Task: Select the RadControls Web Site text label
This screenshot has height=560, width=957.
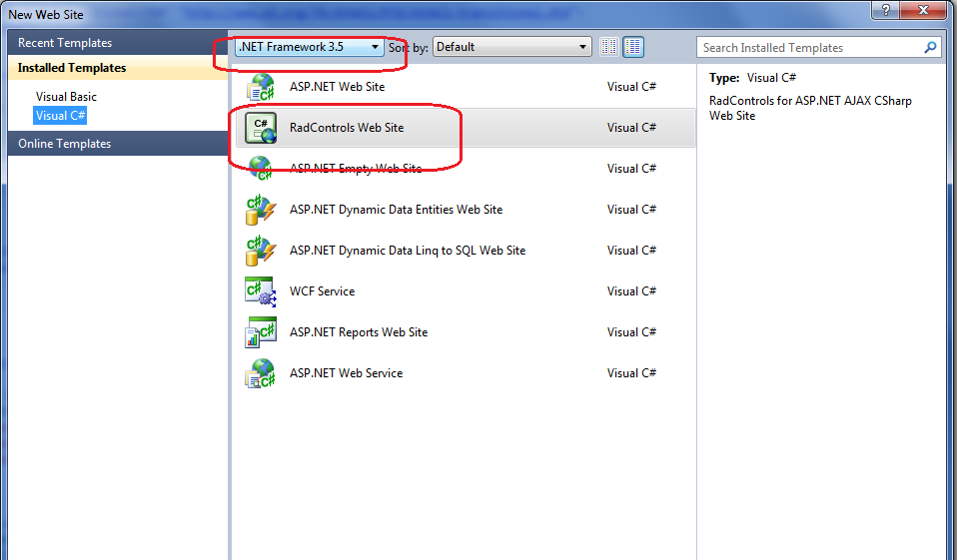Action: coord(347,128)
